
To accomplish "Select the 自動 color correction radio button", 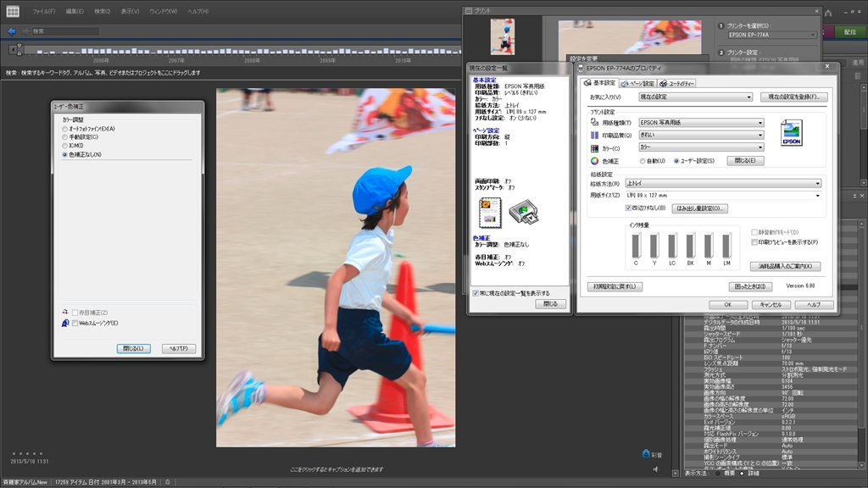I will tap(643, 160).
